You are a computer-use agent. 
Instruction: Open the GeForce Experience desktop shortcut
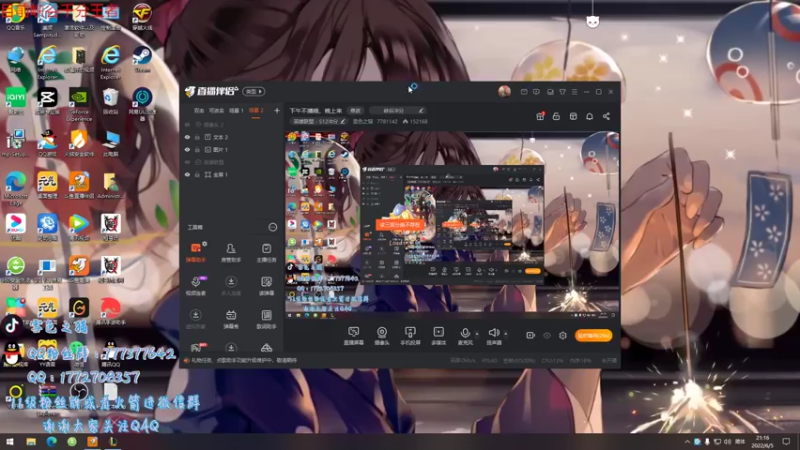click(x=79, y=105)
